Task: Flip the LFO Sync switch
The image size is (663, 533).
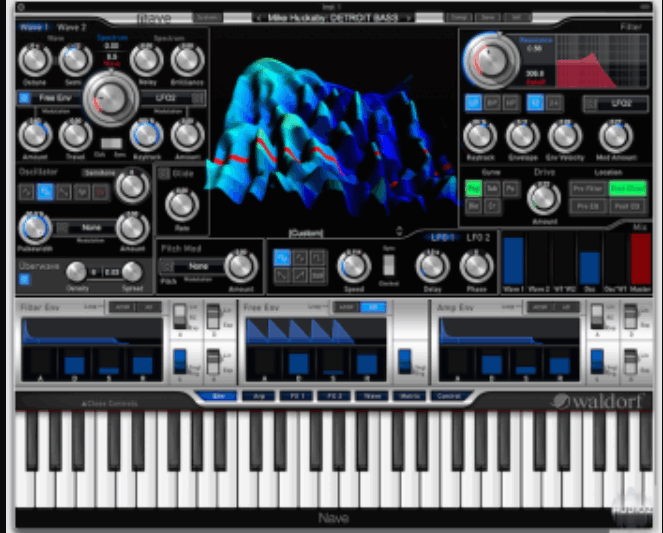Action: click(x=388, y=265)
